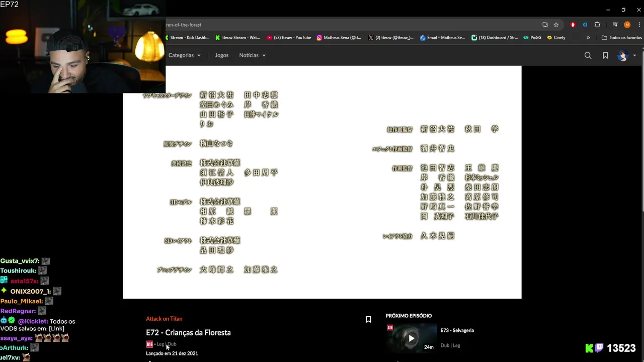Click the @Kicklet chat username
This screenshot has height=362, width=644.
click(x=33, y=321)
